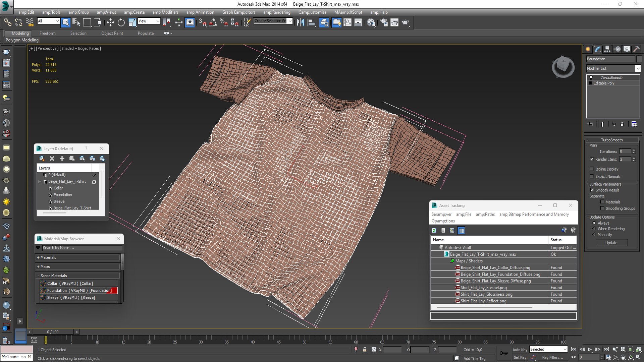Select the When Rendering radio option
Screen dimensions: 644x362
pyautogui.click(x=594, y=229)
